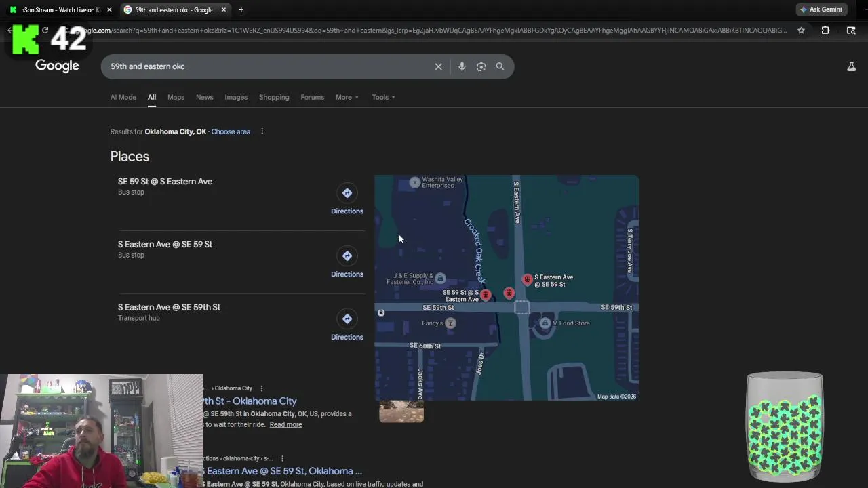Click the Read more link
This screenshot has width=868, height=488.
click(x=285, y=424)
